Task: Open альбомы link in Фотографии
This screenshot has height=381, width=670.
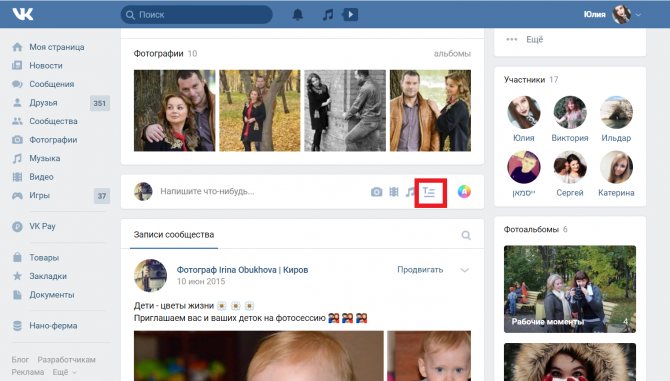Action: tap(452, 53)
